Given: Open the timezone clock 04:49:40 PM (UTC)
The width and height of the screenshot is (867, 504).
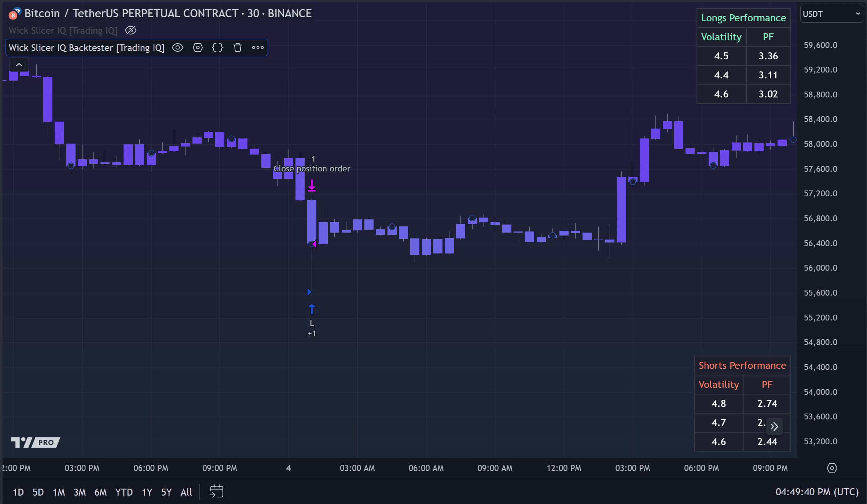Looking at the screenshot, I should coord(817,492).
